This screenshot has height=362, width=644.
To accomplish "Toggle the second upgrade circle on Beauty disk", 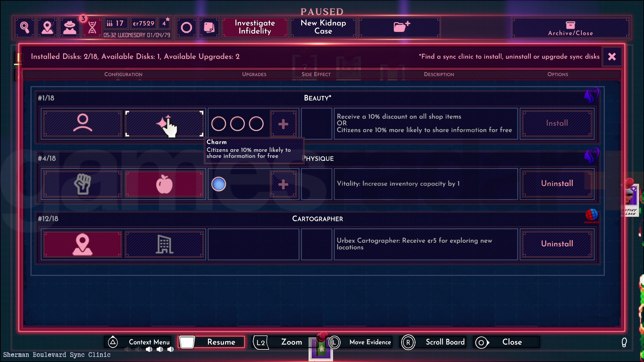I will coord(237,123).
